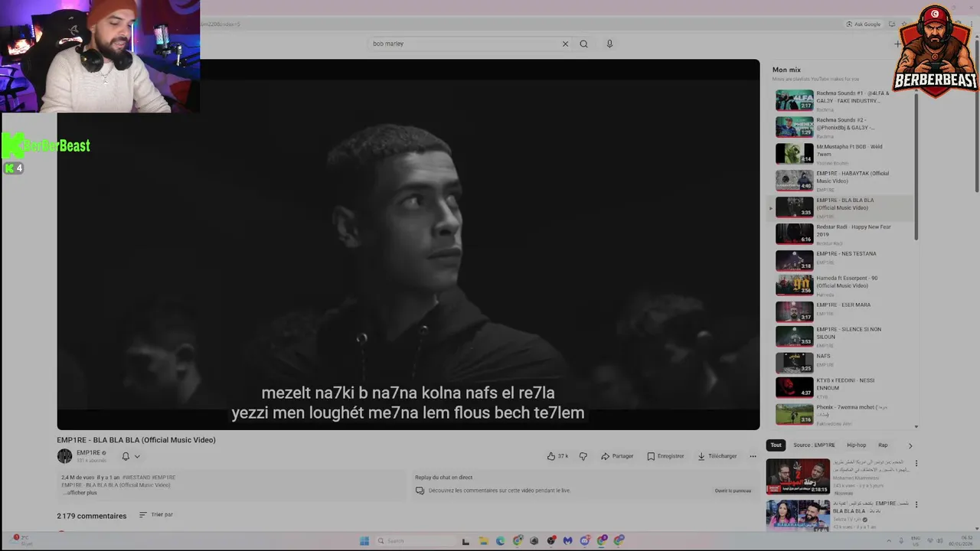
Task: Open Mohamed Khammessi recommended video thumbnail
Action: [x=798, y=476]
